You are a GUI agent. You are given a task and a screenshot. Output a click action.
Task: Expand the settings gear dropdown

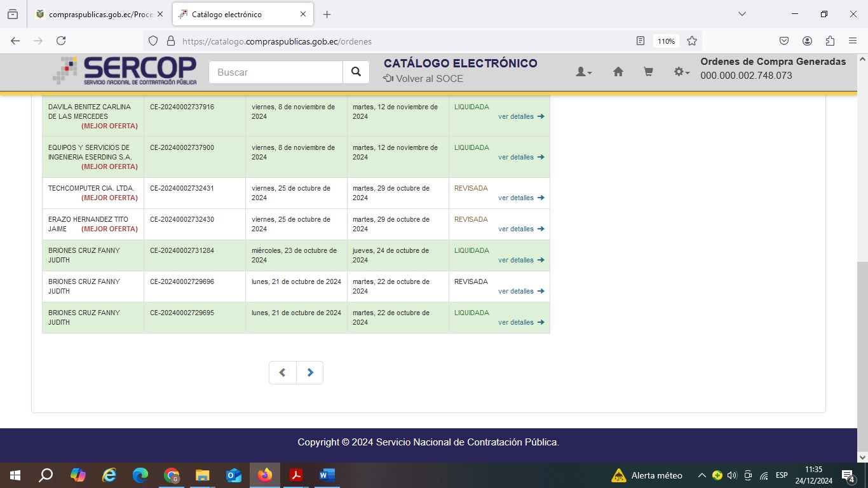coord(681,72)
